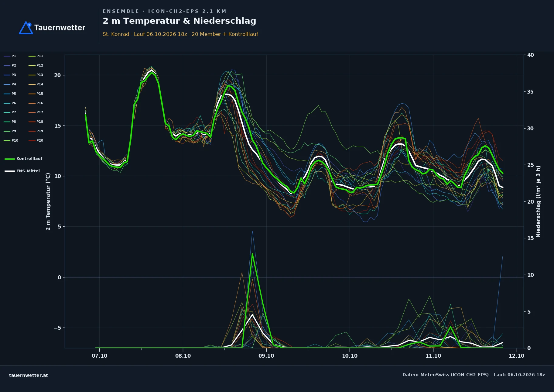The height and width of the screenshot is (392, 554).
Task: Select the P17 legend entry
Action: 36,112
